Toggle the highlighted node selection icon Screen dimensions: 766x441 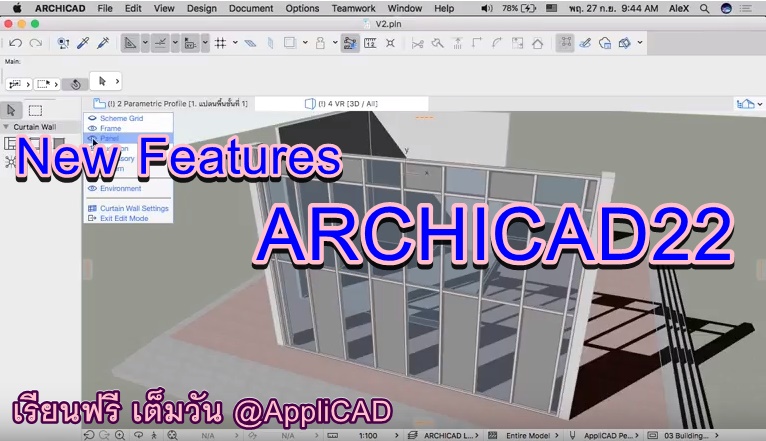(565, 43)
